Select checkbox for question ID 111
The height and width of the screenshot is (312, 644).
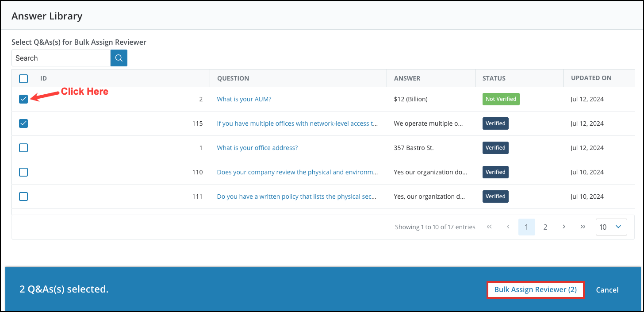pos(23,196)
